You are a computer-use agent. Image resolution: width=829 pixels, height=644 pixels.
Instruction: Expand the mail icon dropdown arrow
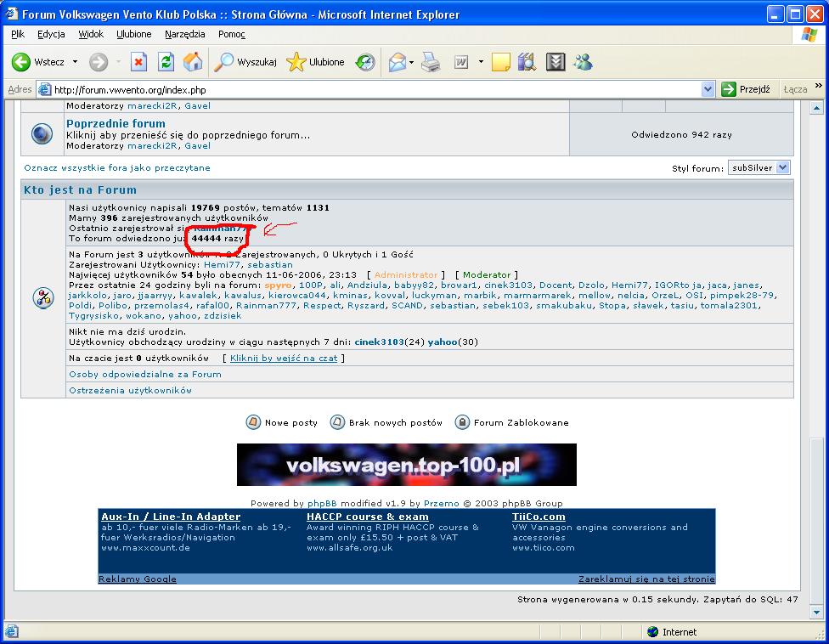coord(411,62)
